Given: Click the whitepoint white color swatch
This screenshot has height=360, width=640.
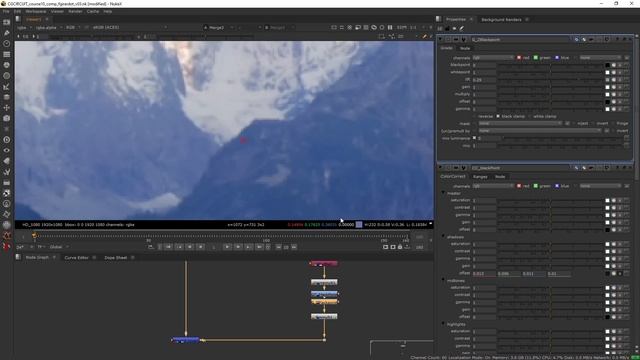Looking at the screenshot, I should click(x=607, y=73).
